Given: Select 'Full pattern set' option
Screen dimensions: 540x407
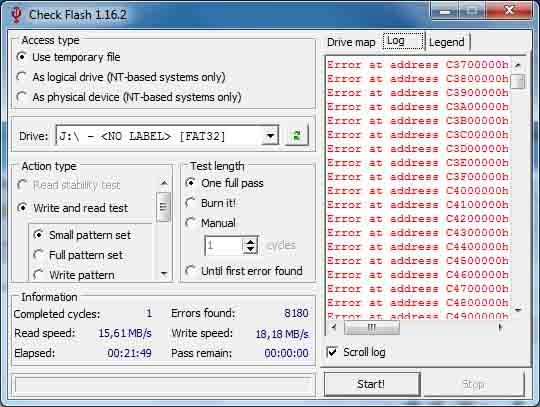Looking at the screenshot, I should [x=38, y=255].
